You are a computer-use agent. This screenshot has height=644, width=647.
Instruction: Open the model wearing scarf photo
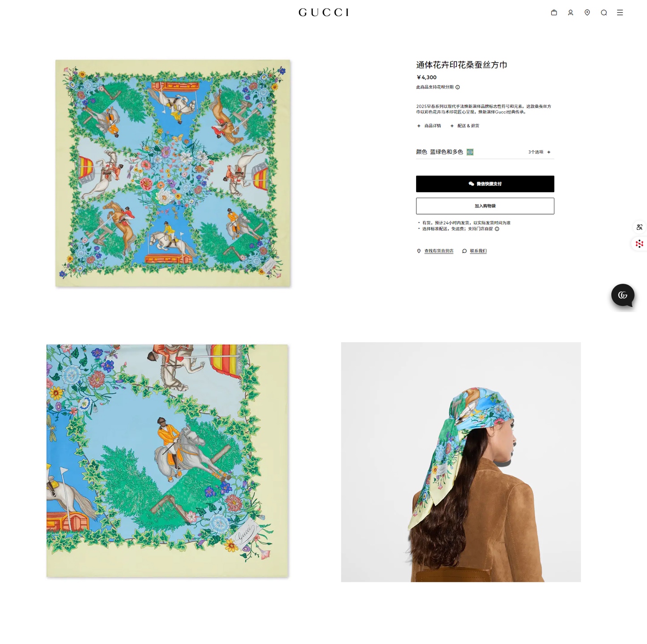tap(461, 462)
